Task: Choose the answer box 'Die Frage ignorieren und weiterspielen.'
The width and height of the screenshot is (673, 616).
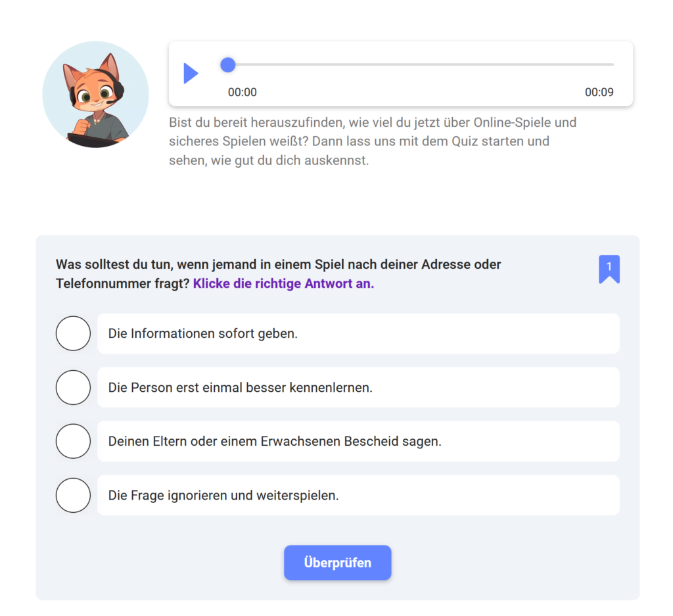Action: pos(358,496)
